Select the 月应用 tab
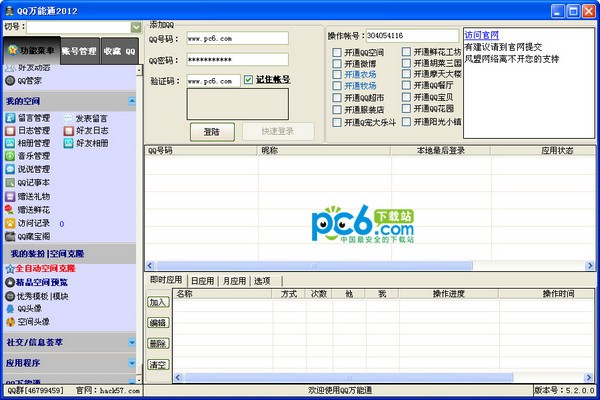The width and height of the screenshot is (600, 400). tap(234, 281)
